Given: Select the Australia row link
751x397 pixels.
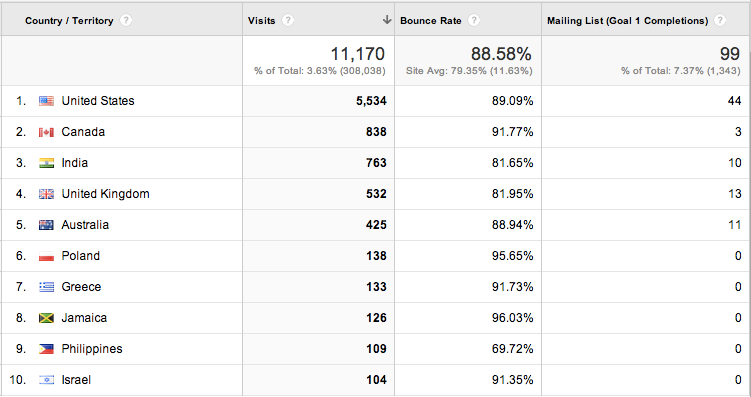Looking at the screenshot, I should [x=85, y=225].
